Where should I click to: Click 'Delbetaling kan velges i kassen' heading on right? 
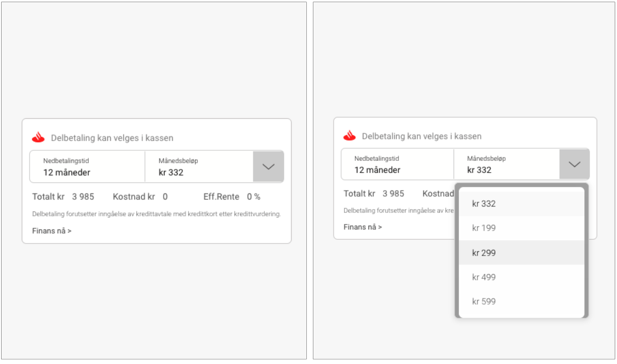point(421,136)
